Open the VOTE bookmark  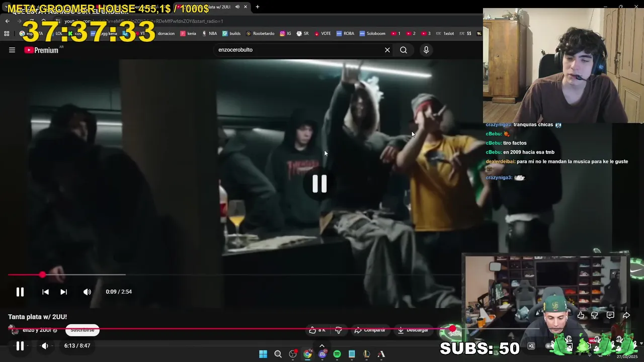(x=323, y=34)
